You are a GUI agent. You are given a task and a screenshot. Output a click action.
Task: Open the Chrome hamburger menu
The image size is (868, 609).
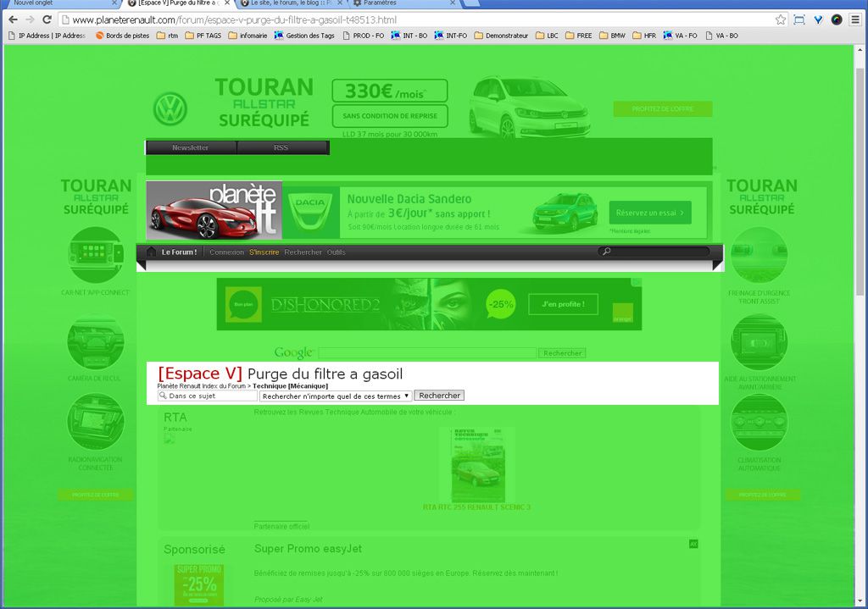pos(855,20)
